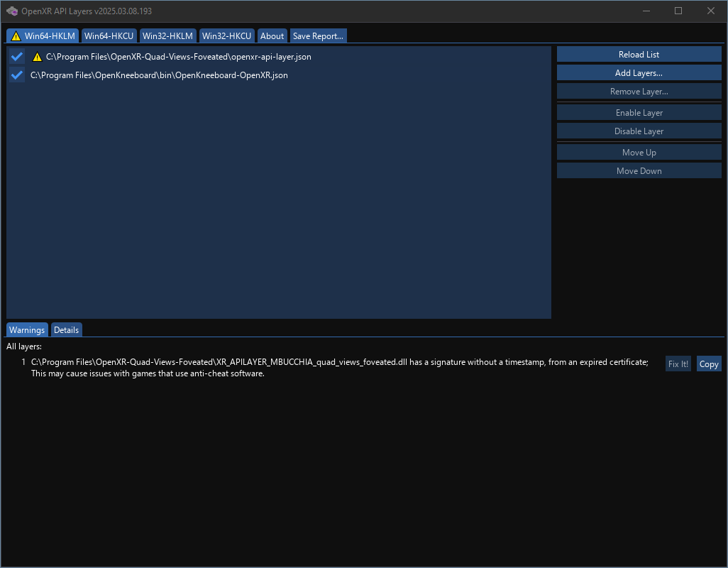Click the Move Down button
Image resolution: width=728 pixels, height=568 pixels.
(x=639, y=171)
